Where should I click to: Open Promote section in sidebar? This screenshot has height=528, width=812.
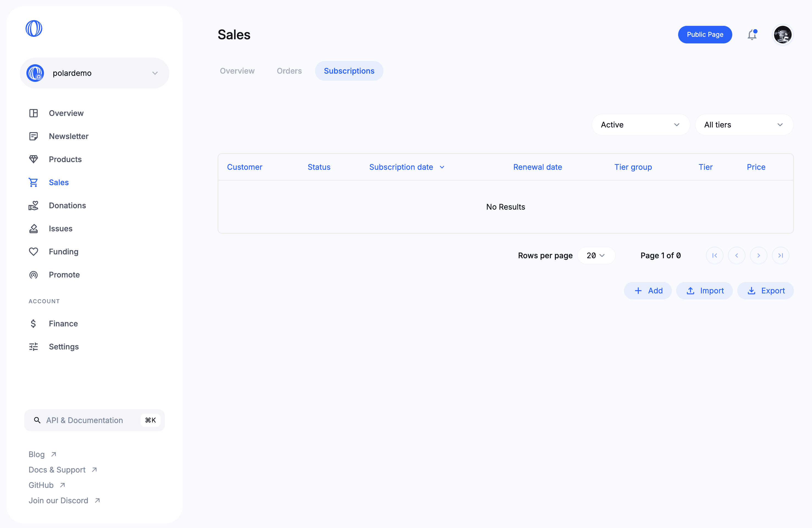coord(64,275)
